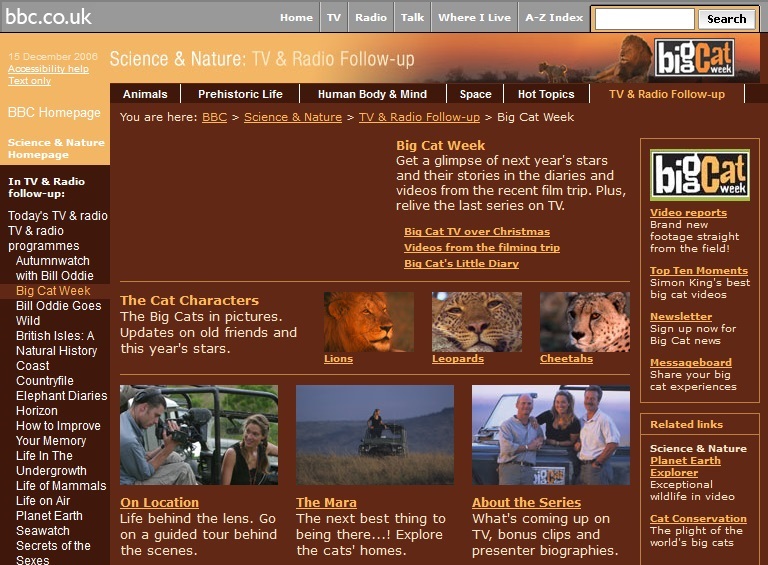This screenshot has width=768, height=565.
Task: Click the Cheetahs text link
Action: click(566, 358)
